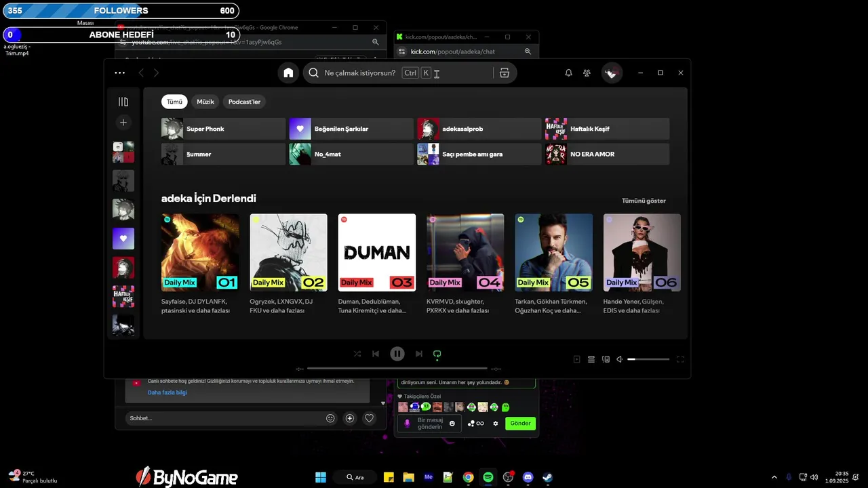Image resolution: width=868 pixels, height=488 pixels.
Task: Click the plus icon in YouTube chat
Action: pyautogui.click(x=350, y=418)
